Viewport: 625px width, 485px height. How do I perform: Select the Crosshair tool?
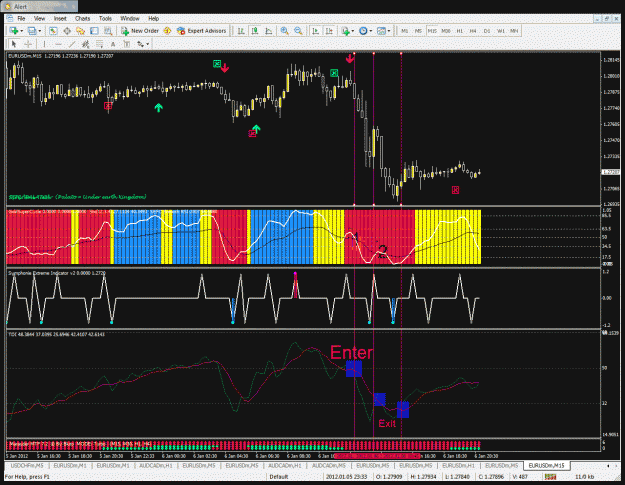(28, 44)
